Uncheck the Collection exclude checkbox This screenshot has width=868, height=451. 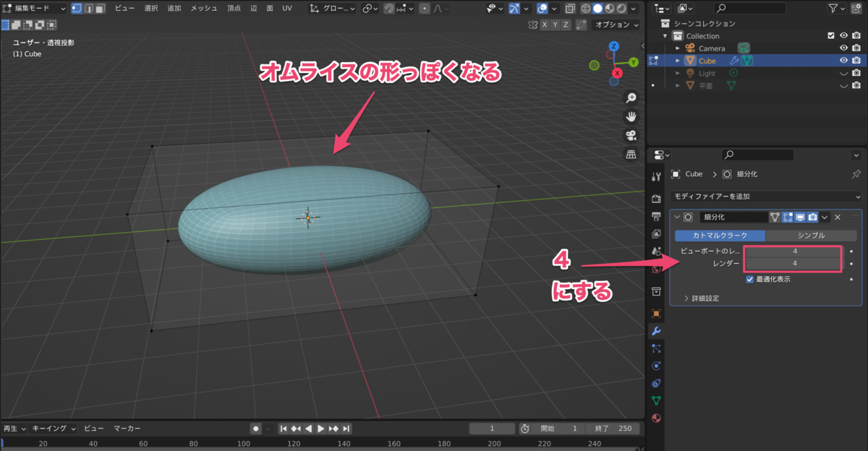point(831,36)
